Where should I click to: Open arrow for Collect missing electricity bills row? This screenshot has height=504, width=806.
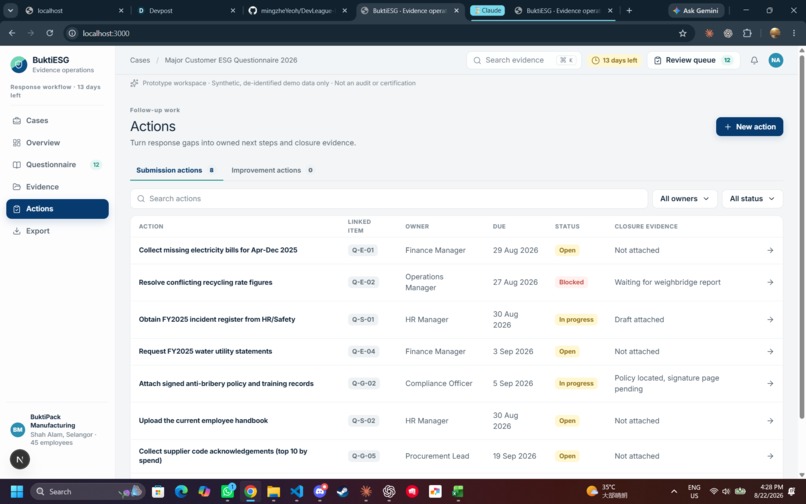[770, 250]
